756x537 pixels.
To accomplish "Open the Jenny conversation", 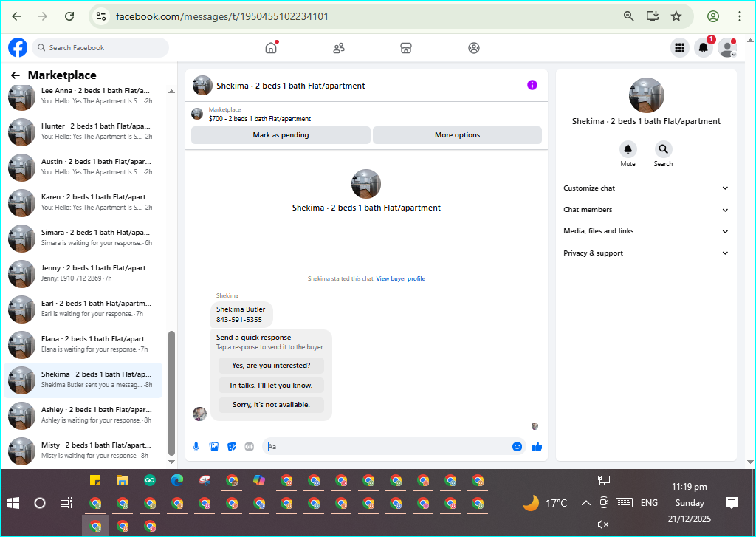I will (x=83, y=273).
